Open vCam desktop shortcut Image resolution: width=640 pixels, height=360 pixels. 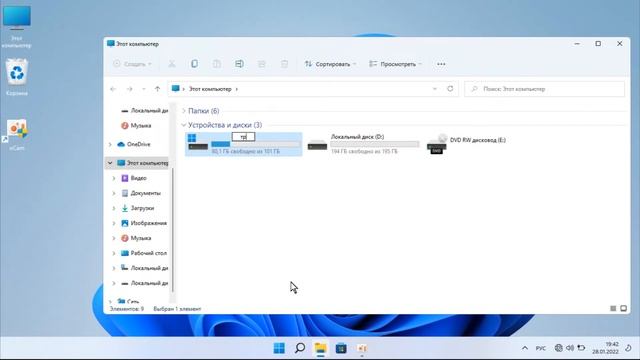coord(17,135)
